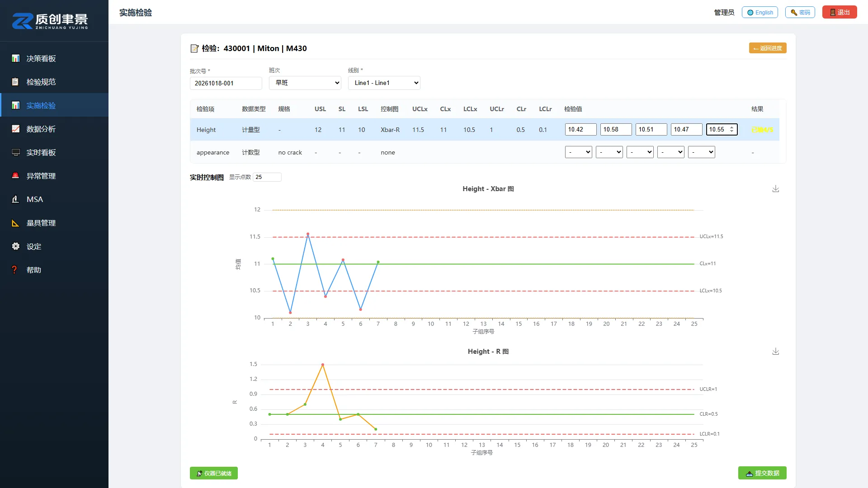Viewport: 868px width, 488px height.
Task: Click the 决策看板 sidebar icon
Action: click(x=16, y=58)
